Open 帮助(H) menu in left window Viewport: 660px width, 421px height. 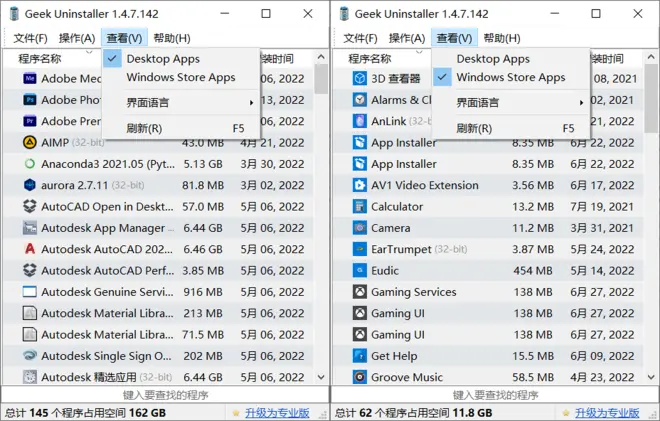click(172, 38)
